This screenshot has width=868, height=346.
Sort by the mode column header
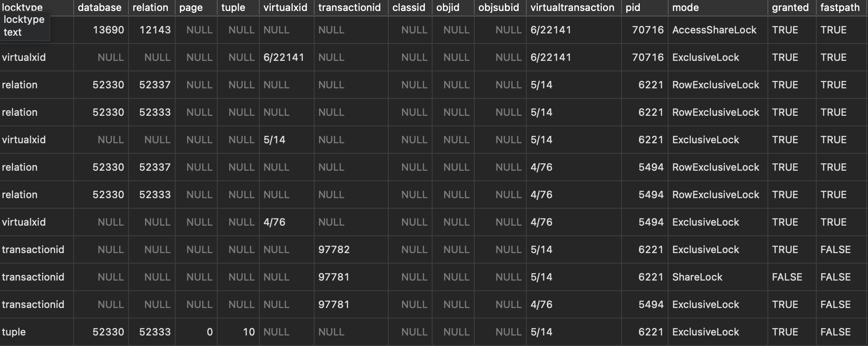685,7
